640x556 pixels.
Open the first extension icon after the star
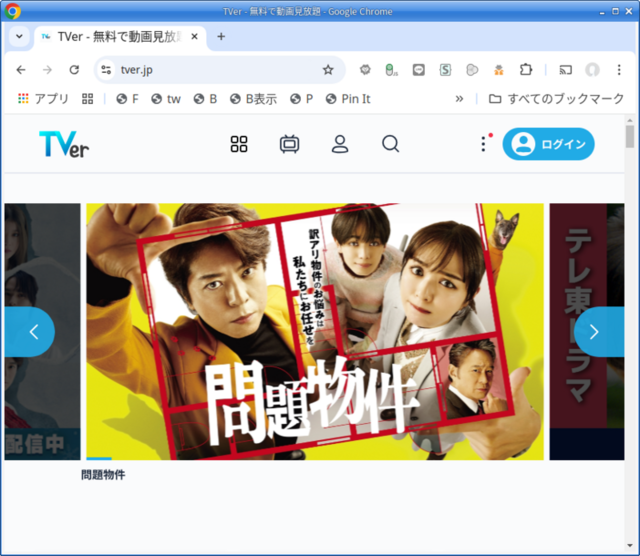click(365, 70)
